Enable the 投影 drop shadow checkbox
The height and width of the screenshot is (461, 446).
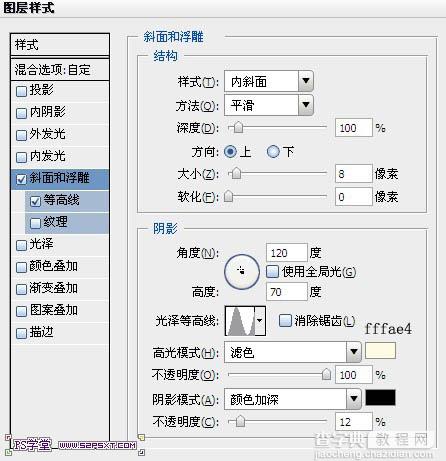pyautogui.click(x=21, y=91)
